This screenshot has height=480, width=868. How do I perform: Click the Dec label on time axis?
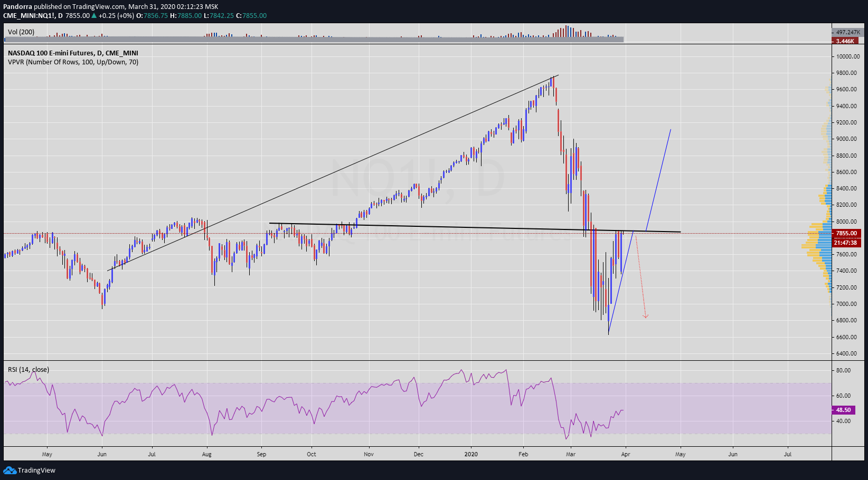click(418, 454)
